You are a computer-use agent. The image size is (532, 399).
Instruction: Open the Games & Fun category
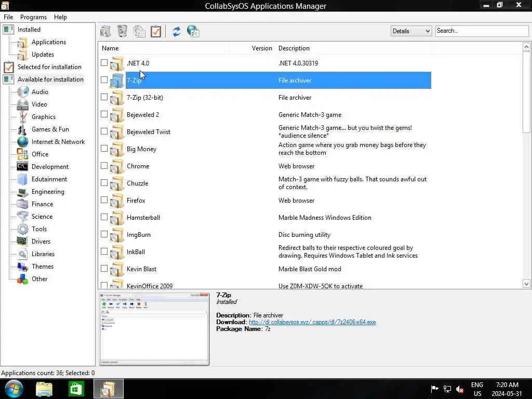point(50,129)
